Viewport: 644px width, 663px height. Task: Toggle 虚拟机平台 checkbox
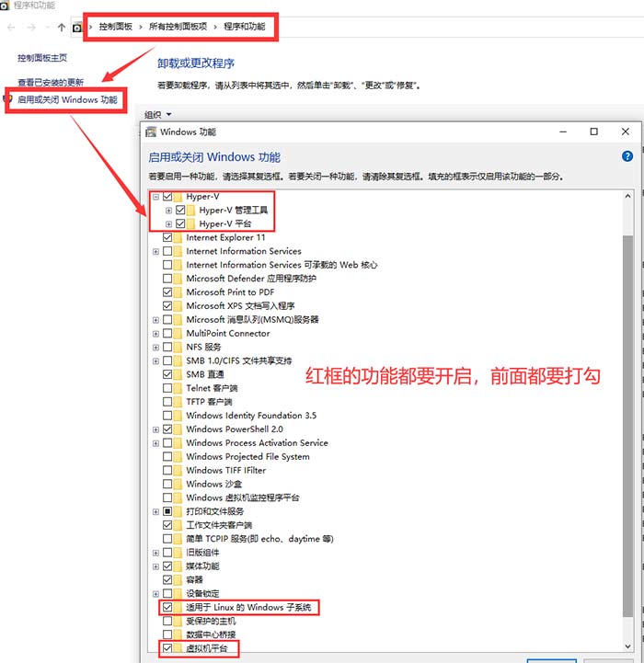(x=167, y=648)
